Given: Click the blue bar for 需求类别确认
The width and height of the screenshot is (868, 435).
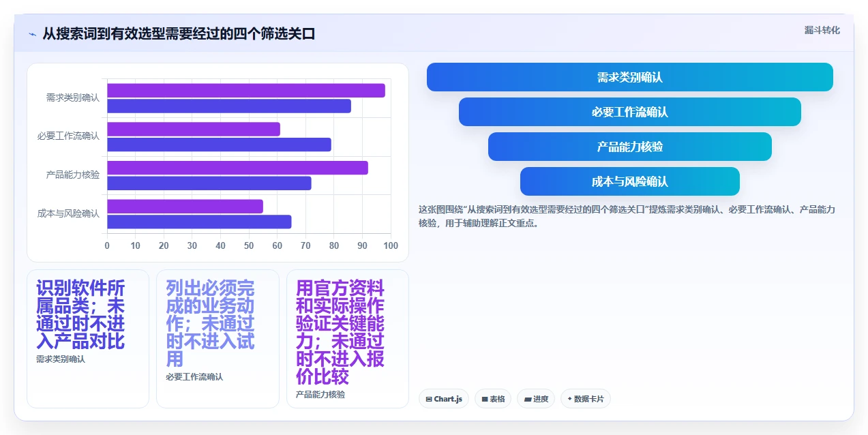Looking at the screenshot, I should click(x=229, y=106).
